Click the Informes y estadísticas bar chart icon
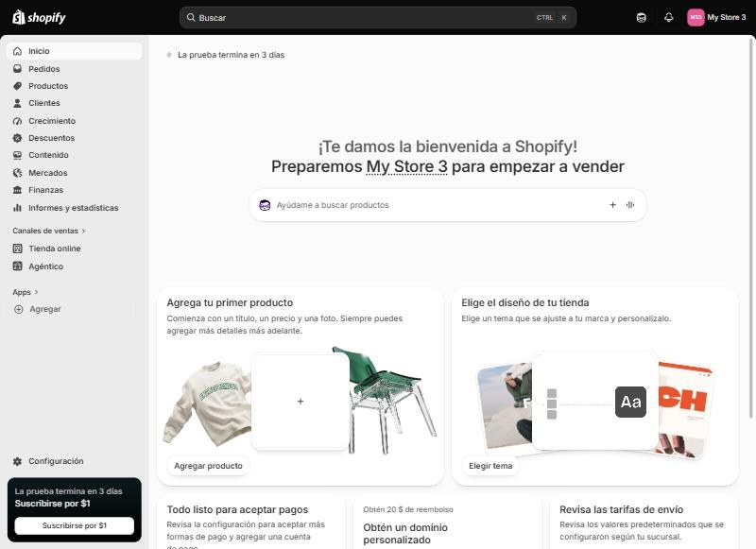Viewport: 756px width, 549px height. coord(17,208)
